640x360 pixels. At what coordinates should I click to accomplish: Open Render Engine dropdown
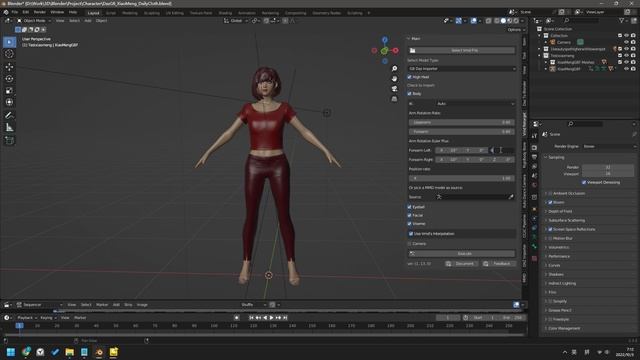click(x=609, y=146)
